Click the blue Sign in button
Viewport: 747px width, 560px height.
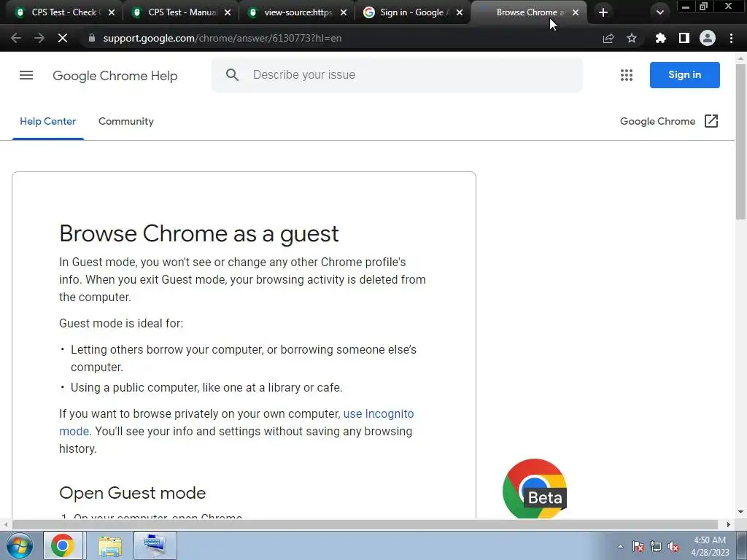pyautogui.click(x=684, y=75)
